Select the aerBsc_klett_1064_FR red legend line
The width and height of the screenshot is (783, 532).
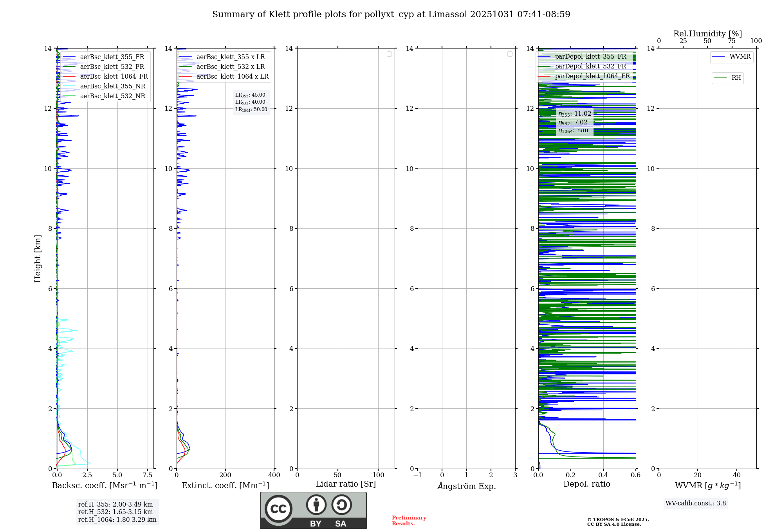coord(69,77)
